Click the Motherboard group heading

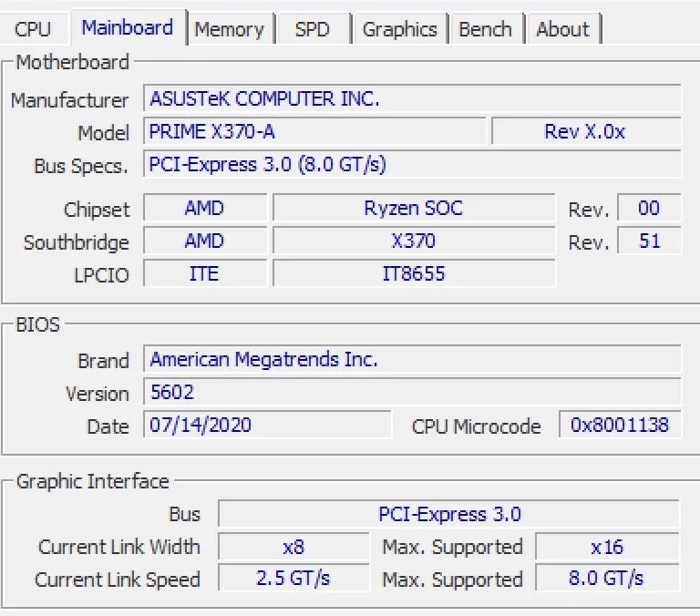[72, 62]
